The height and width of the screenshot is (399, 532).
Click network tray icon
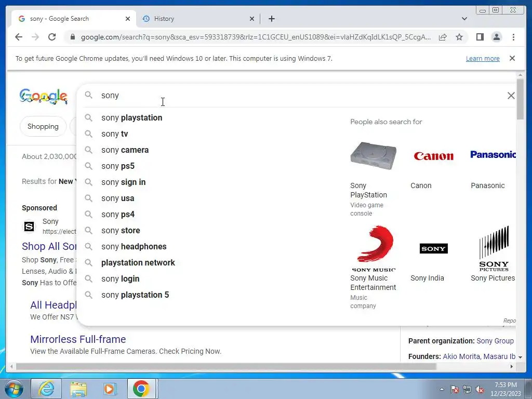point(467,390)
